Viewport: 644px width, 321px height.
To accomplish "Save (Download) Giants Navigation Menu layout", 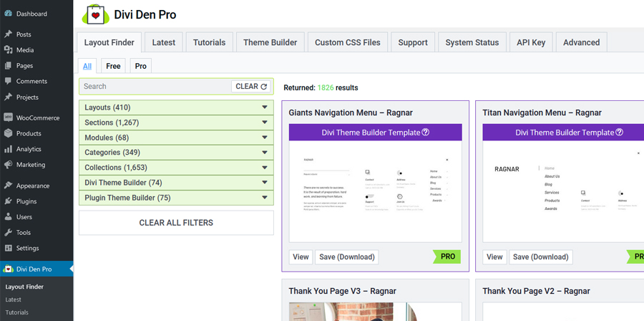I will click(347, 257).
